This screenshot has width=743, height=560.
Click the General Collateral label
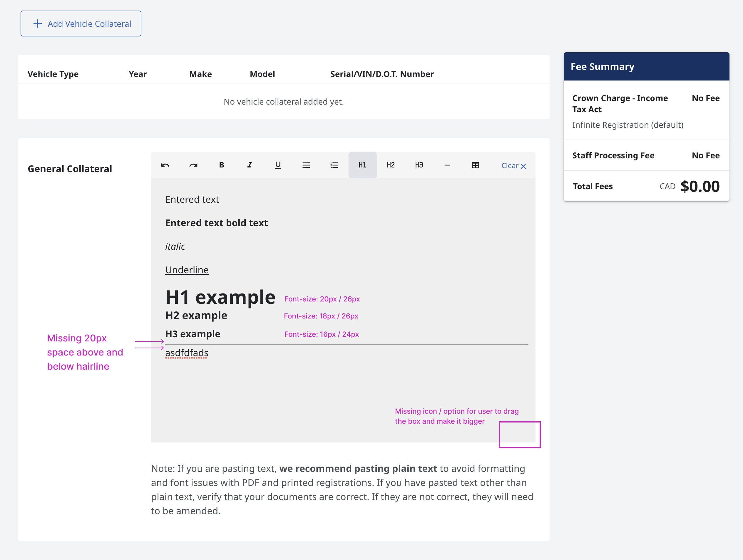(x=70, y=169)
